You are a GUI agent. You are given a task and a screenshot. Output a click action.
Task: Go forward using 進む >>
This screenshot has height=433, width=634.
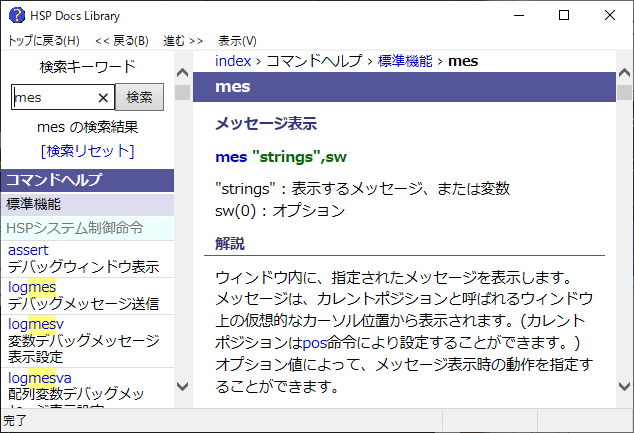(183, 41)
